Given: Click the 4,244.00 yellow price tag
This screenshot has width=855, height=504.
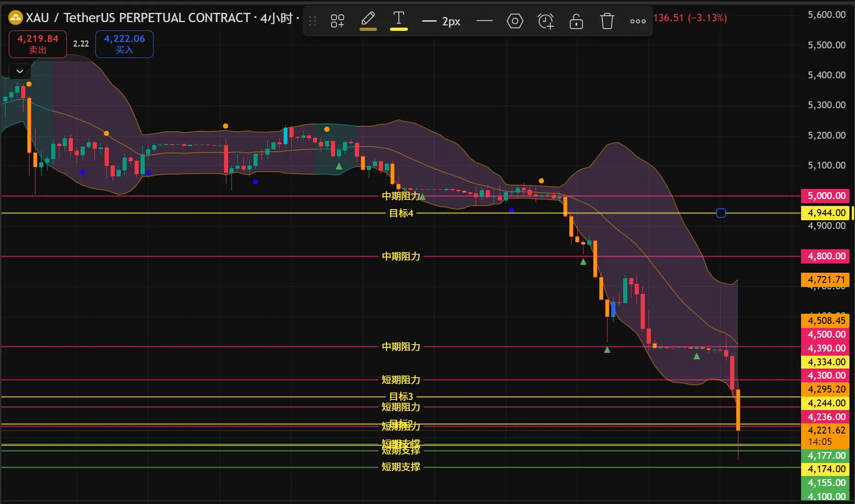Looking at the screenshot, I should 825,403.
